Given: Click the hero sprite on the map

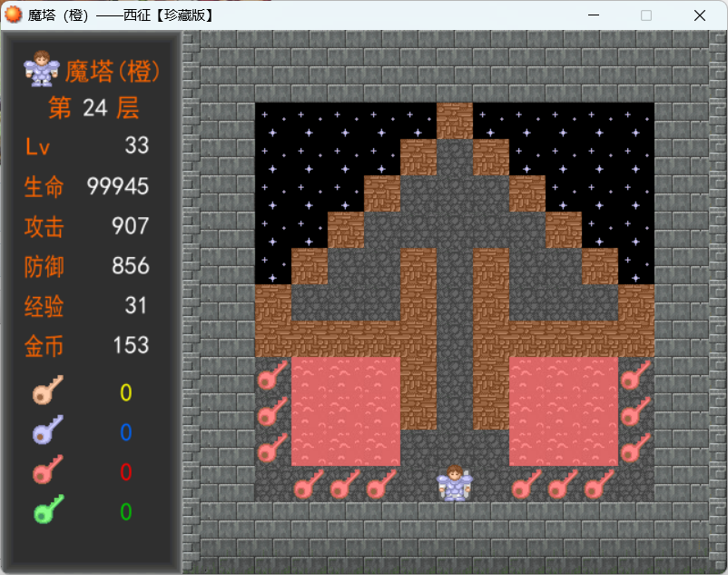Looking at the screenshot, I should tap(455, 483).
